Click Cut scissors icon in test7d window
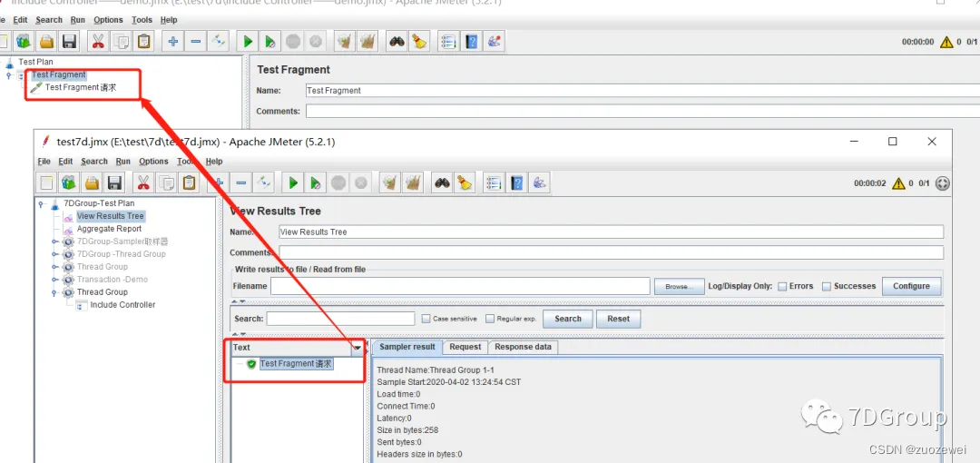Viewport: 980px width, 463px height. [x=143, y=183]
